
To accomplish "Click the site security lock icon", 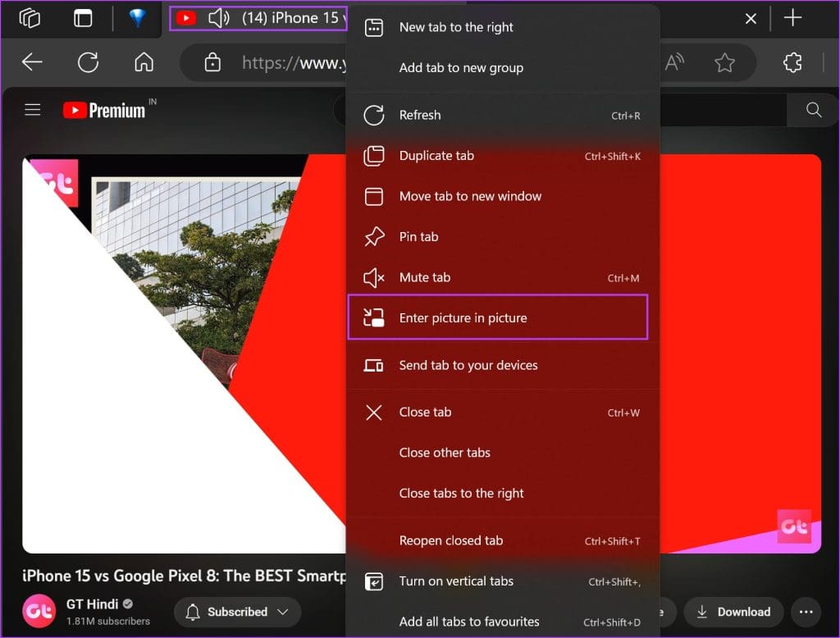I will click(x=212, y=62).
